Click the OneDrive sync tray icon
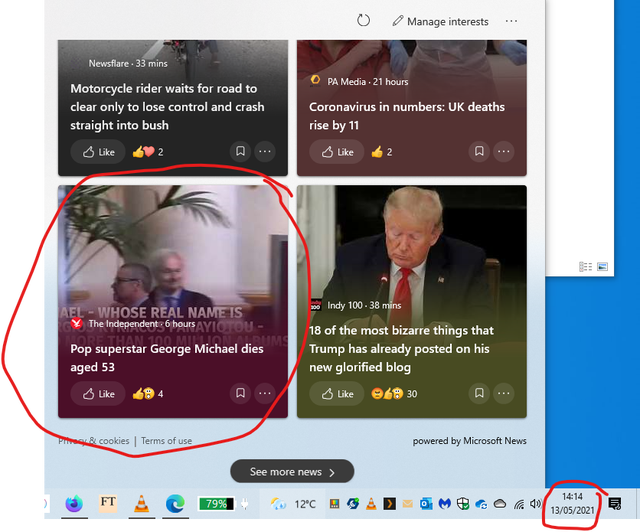Viewport: 640px width, 532px height. point(481,504)
